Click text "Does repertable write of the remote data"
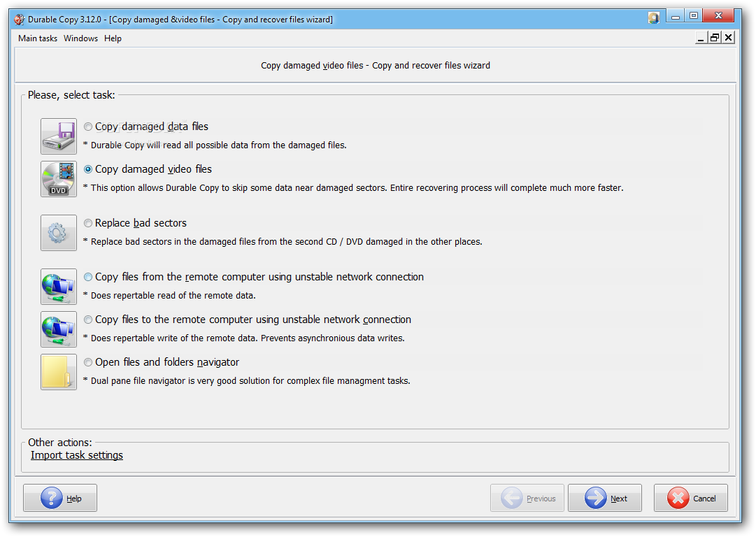The image size is (756, 537). coord(173,338)
